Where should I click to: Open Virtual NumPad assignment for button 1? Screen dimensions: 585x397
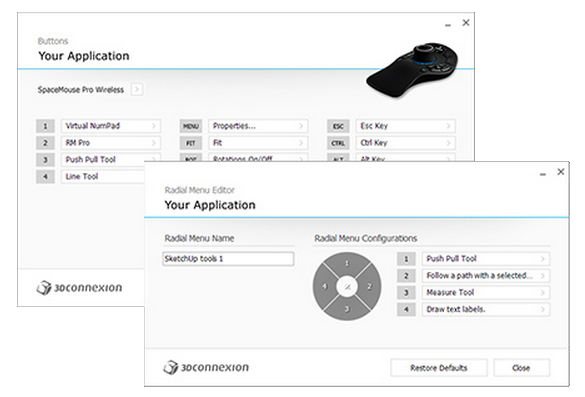click(x=111, y=126)
